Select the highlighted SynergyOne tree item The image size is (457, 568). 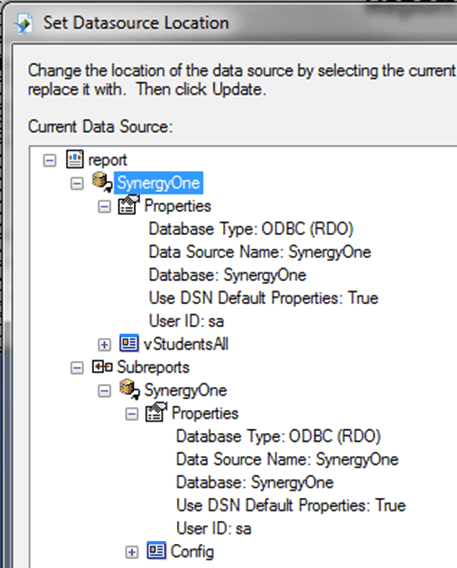click(x=158, y=183)
